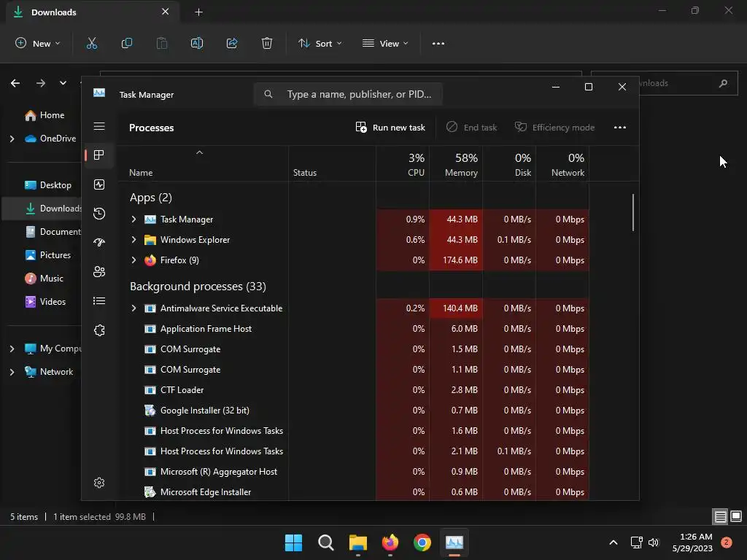Viewport: 747px width, 560px height.
Task: Select the Processes page icon in sidebar
Action: click(99, 155)
